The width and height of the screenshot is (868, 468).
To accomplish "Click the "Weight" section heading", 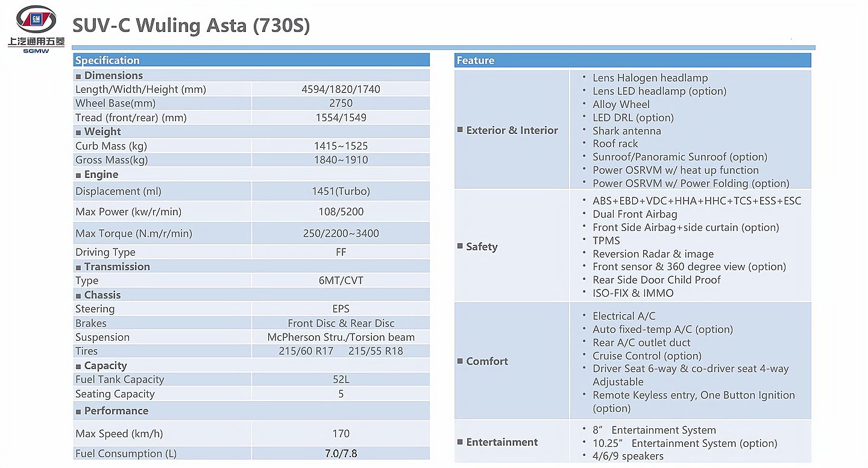I will coord(102,131).
